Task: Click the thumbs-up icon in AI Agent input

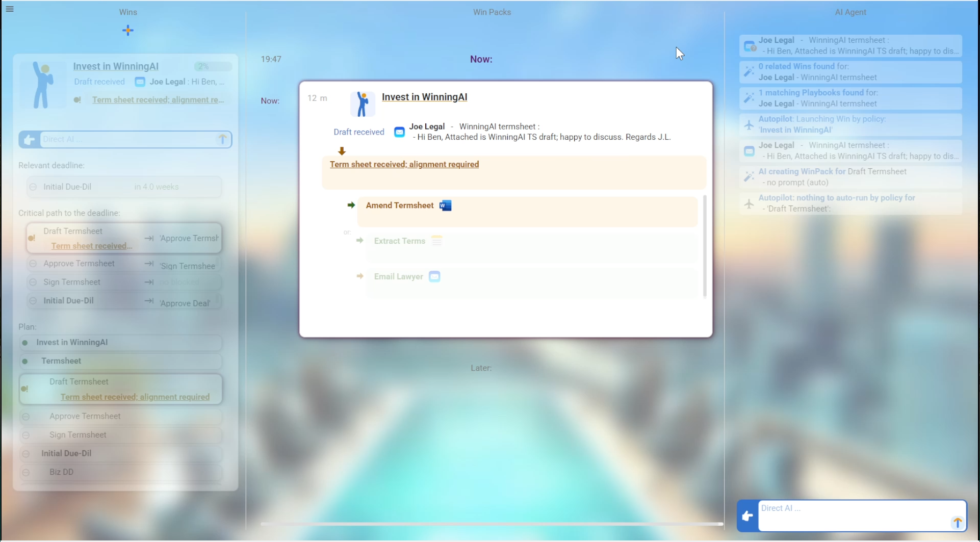Action: coord(747,517)
